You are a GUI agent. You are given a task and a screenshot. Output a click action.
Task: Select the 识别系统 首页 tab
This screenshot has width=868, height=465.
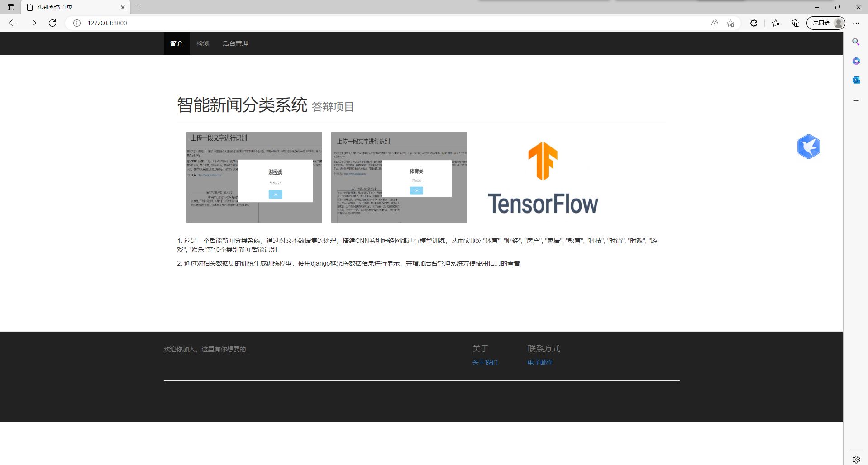coord(76,7)
